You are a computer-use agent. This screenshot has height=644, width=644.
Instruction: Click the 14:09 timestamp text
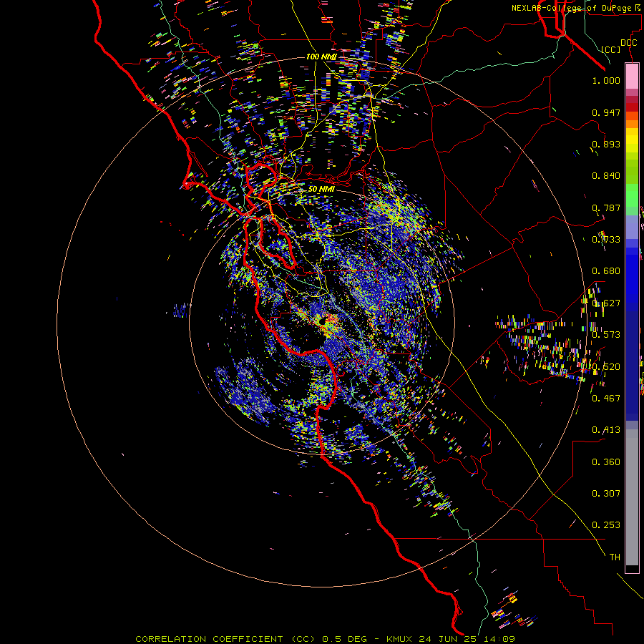pyautogui.click(x=499, y=639)
